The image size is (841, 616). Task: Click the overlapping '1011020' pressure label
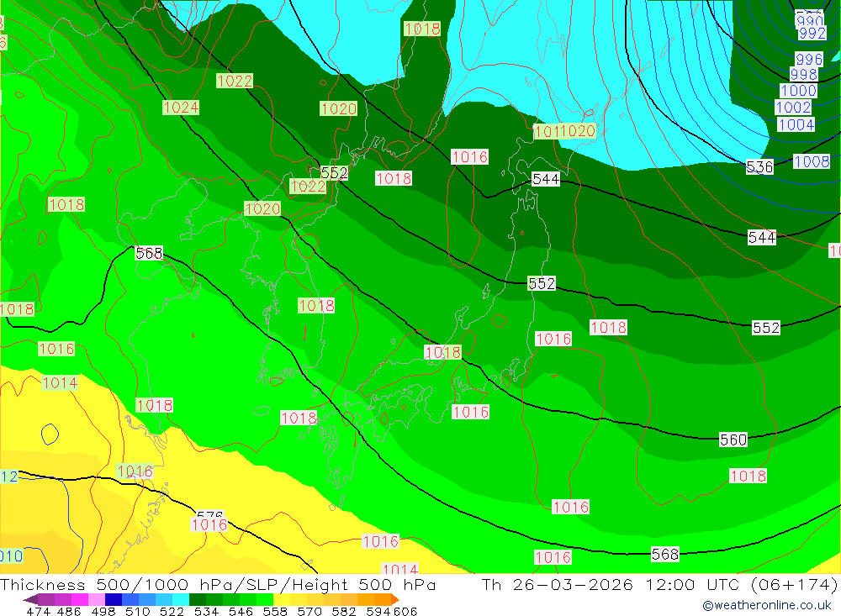tap(564, 131)
